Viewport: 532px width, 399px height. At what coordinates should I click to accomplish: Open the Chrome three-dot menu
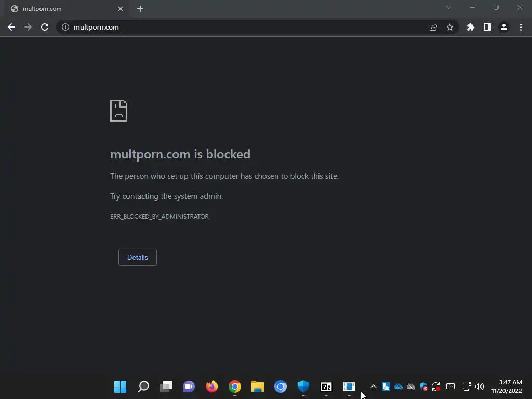tap(521, 27)
